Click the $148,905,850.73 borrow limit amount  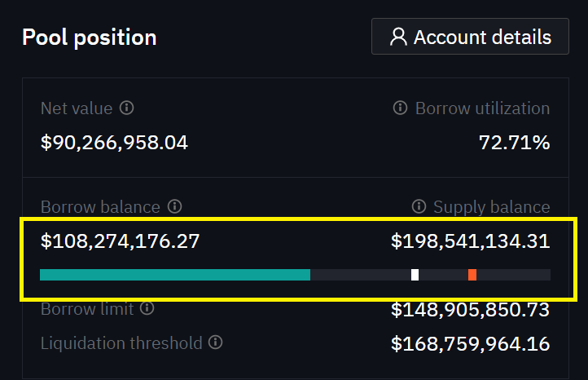tap(470, 310)
